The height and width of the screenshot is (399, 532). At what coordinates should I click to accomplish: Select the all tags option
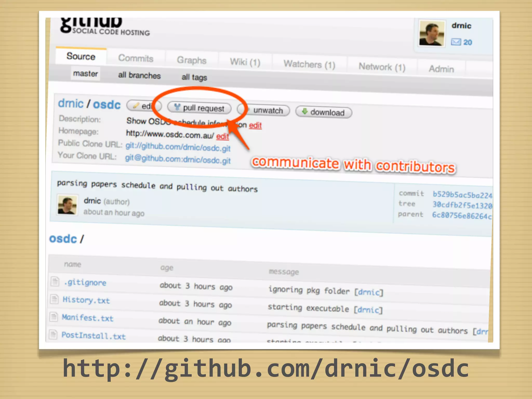[x=194, y=77]
